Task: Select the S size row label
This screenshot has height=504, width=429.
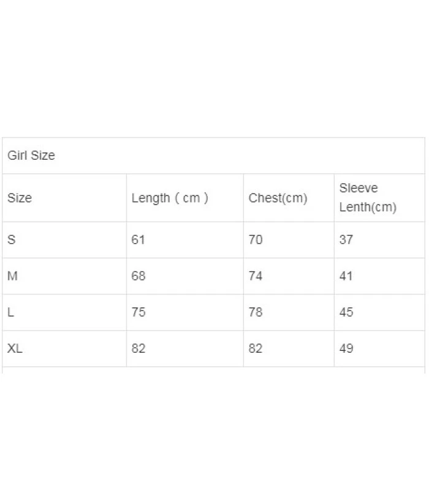Action: click(x=12, y=239)
